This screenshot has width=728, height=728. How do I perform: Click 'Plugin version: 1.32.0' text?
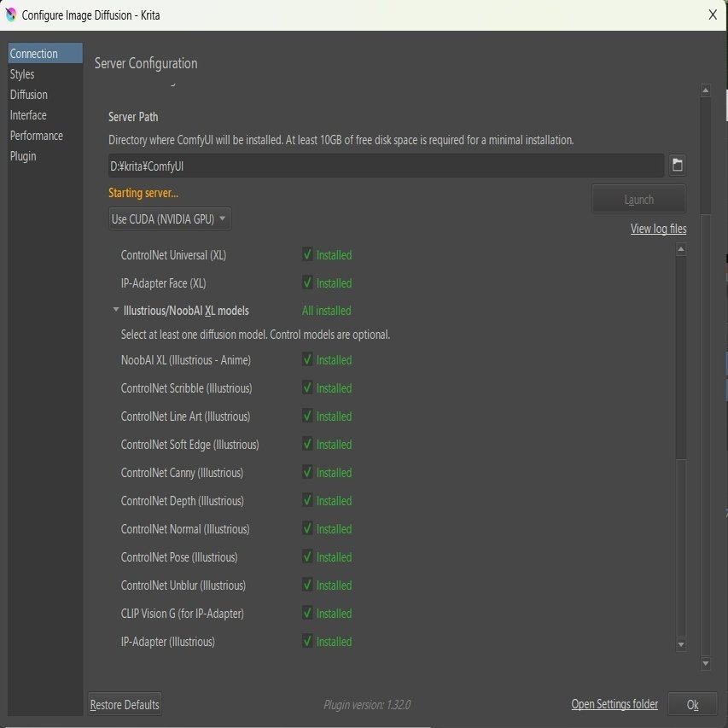pyautogui.click(x=367, y=705)
